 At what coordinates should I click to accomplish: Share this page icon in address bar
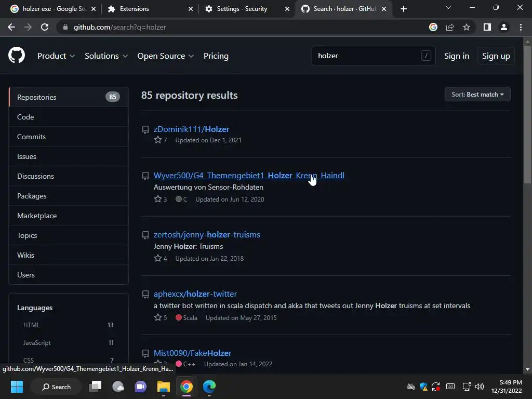[450, 27]
